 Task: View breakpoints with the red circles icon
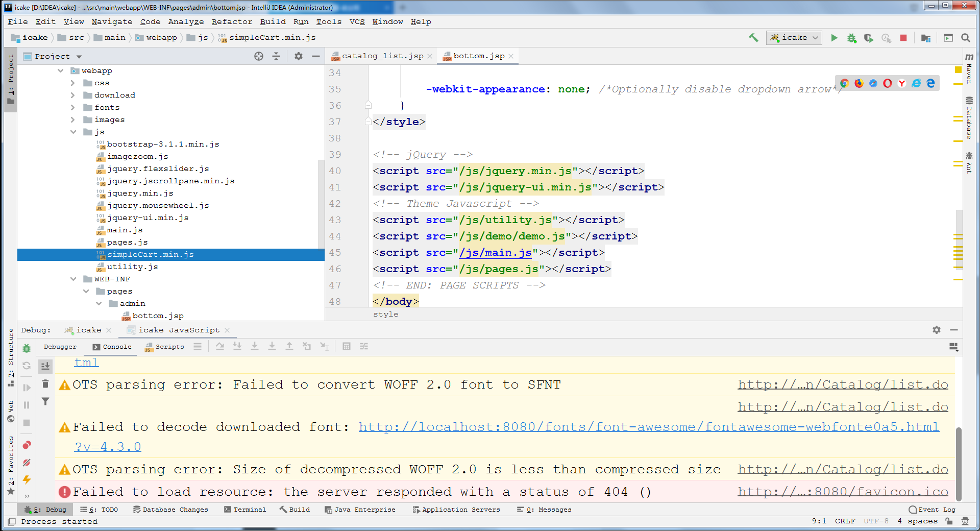pos(27,445)
